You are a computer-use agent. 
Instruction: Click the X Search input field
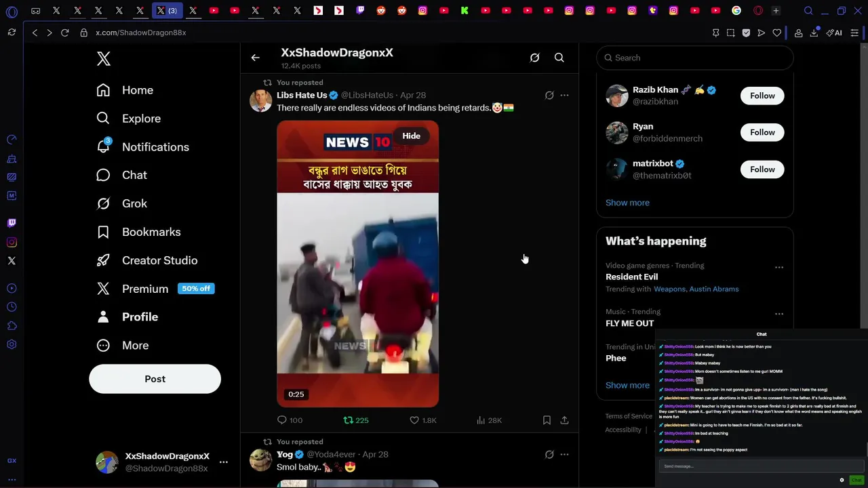tap(695, 58)
